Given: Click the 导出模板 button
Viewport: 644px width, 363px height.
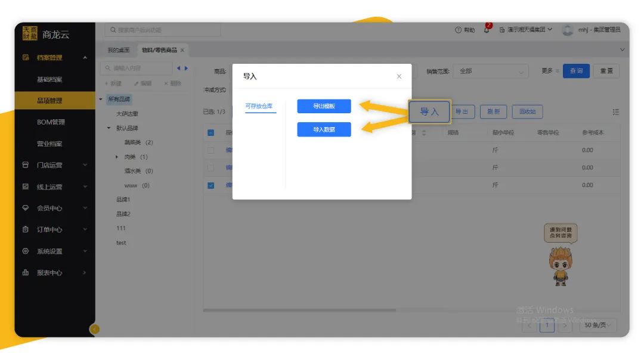Looking at the screenshot, I should click(324, 106).
